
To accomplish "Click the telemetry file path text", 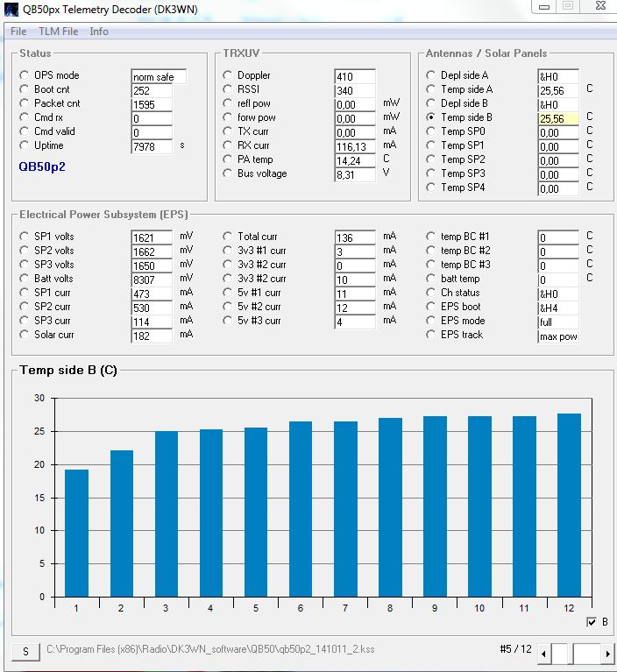I will click(x=210, y=649).
